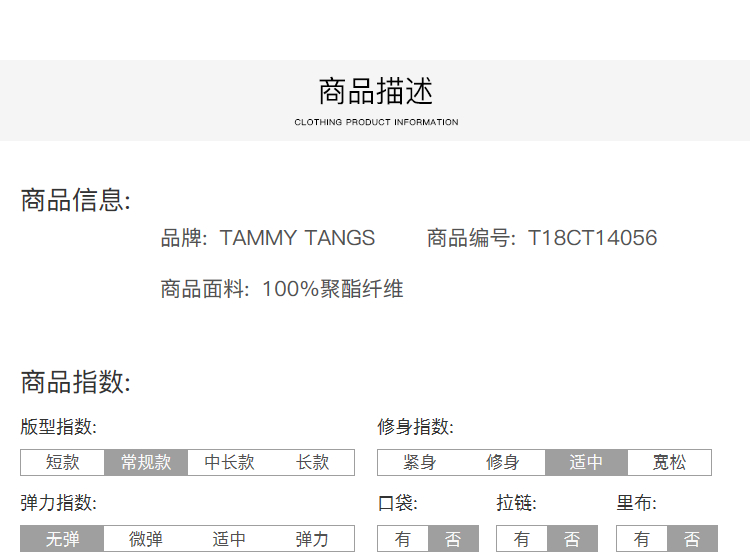Set 里布 option to 否
Viewport: 750px width, 552px height.
click(x=692, y=539)
